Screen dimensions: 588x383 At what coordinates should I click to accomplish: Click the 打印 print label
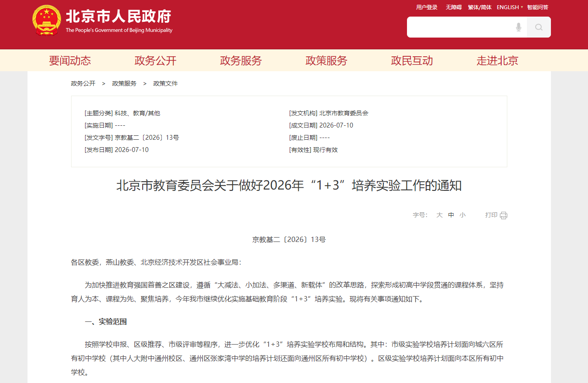[x=491, y=215]
